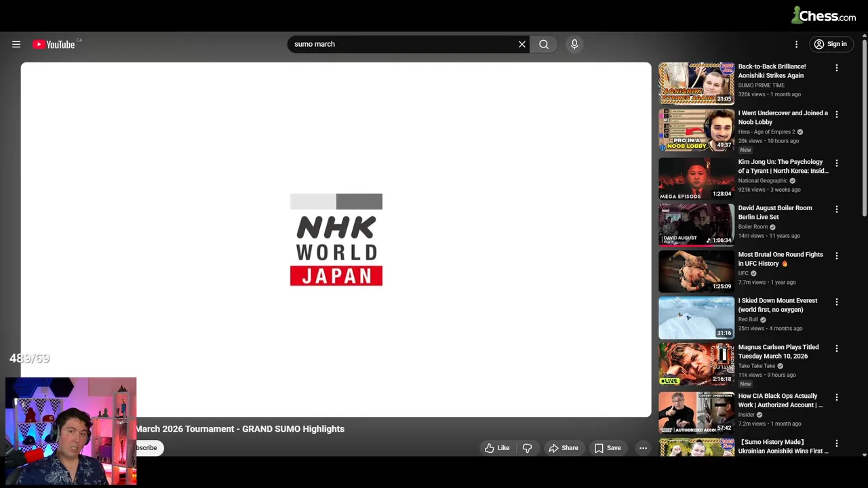Open options menu for 'Back-to-Back Brilliance' video
The width and height of the screenshot is (868, 488).
pos(837,68)
